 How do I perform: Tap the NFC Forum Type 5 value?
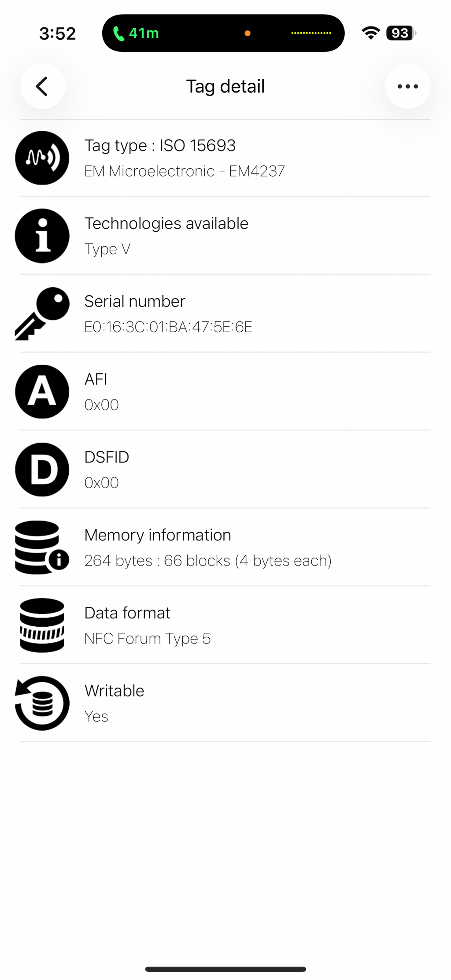point(148,639)
